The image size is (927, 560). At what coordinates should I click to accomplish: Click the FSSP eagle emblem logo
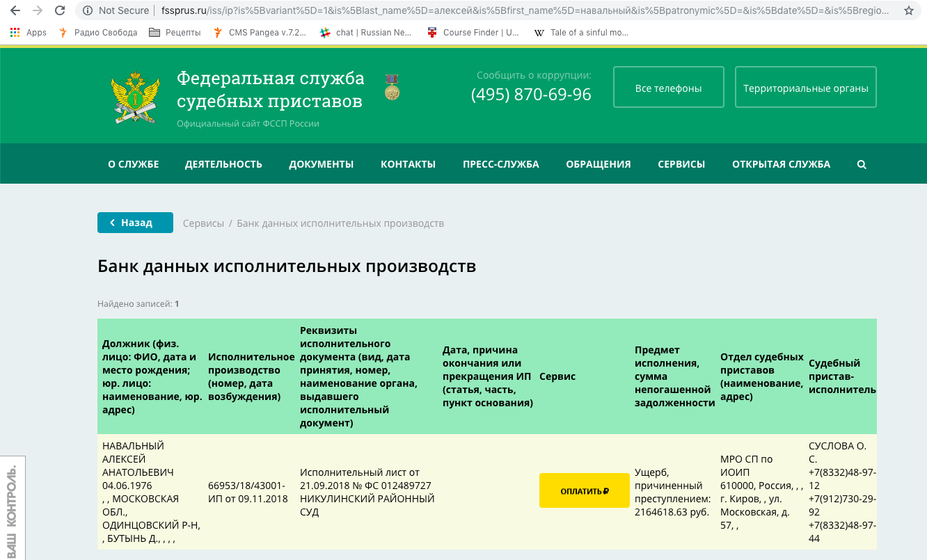pos(135,97)
